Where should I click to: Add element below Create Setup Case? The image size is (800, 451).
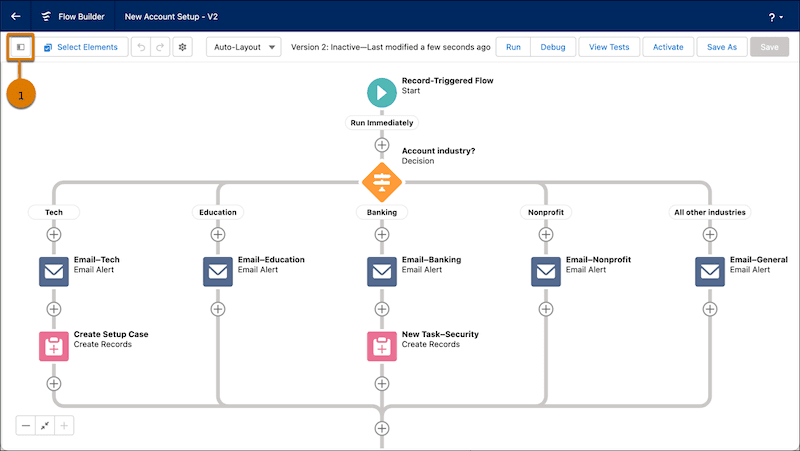pos(54,384)
